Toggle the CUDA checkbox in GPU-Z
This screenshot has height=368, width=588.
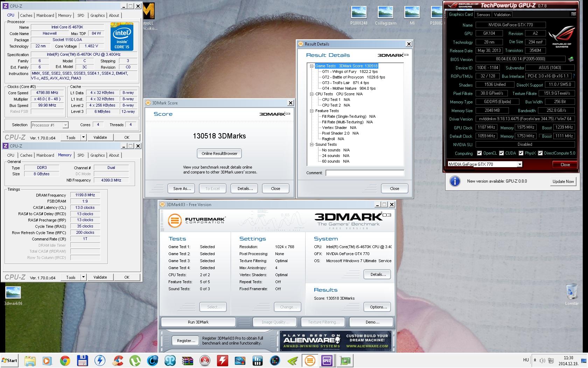click(x=502, y=153)
